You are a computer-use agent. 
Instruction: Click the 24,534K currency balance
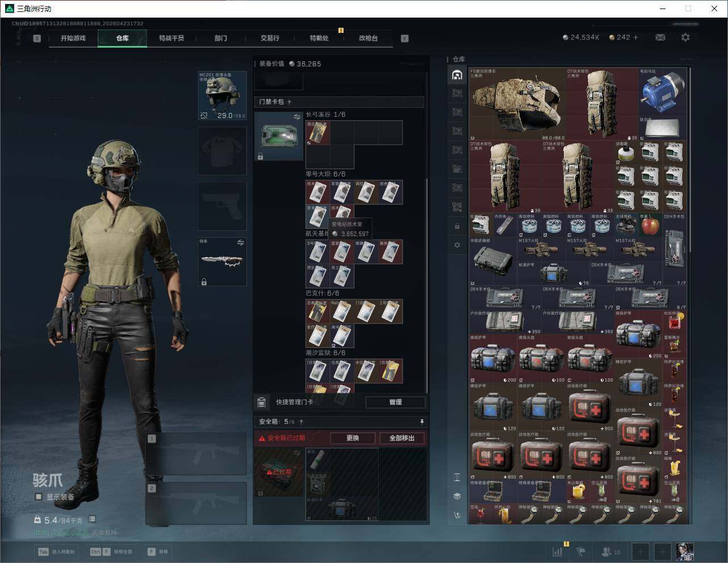pos(581,37)
